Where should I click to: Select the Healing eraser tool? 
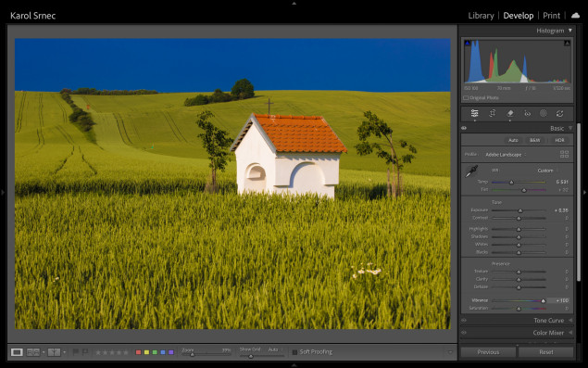510,113
